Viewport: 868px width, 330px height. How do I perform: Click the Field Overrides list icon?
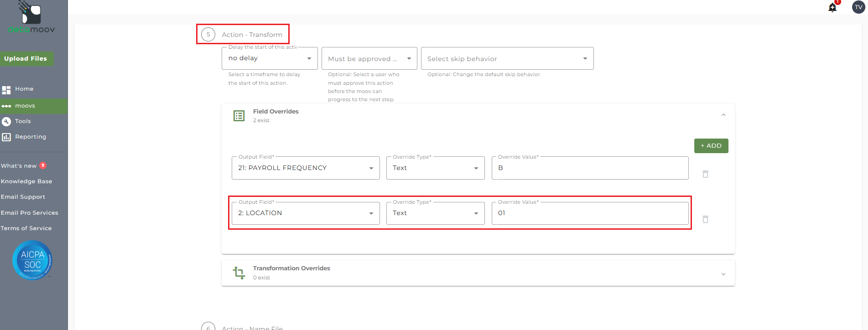point(239,116)
